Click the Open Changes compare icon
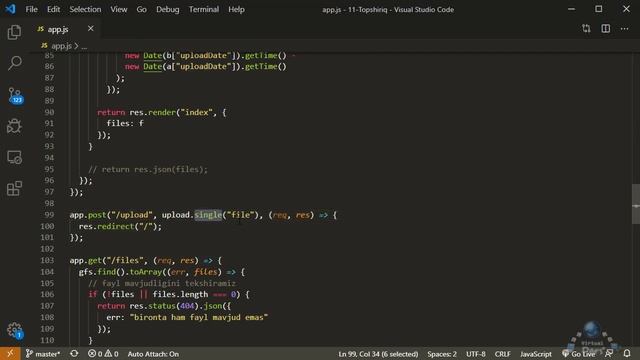Screen dimensions: 640x360 [586, 29]
